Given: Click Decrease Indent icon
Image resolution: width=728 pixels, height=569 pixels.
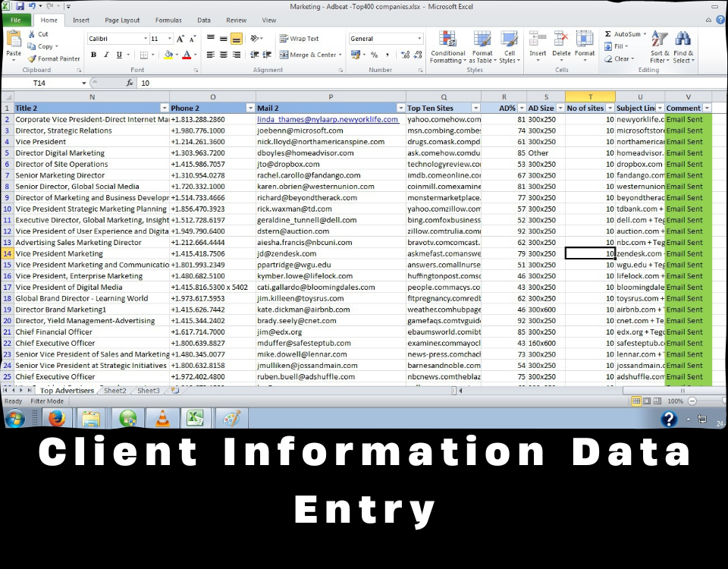Looking at the screenshot, I should [255, 55].
